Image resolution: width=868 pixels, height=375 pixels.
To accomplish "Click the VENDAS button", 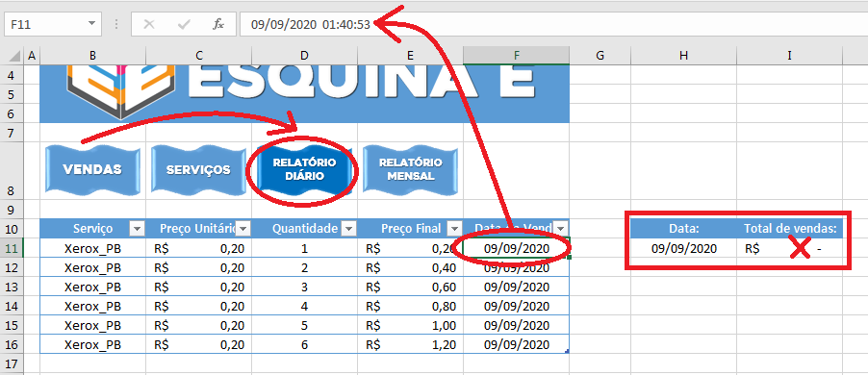I will click(x=92, y=169).
